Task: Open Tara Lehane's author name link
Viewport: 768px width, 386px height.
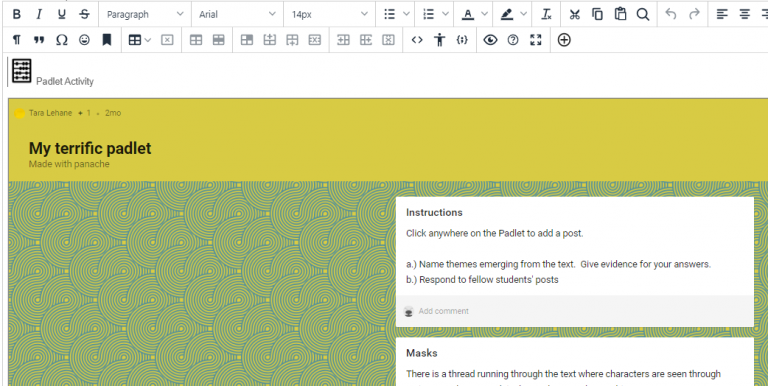Action: click(x=50, y=113)
